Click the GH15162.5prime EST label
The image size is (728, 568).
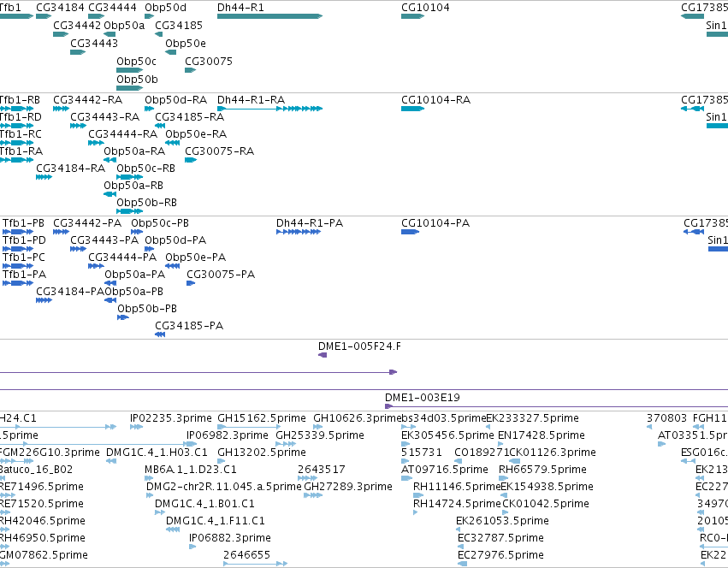(x=262, y=419)
